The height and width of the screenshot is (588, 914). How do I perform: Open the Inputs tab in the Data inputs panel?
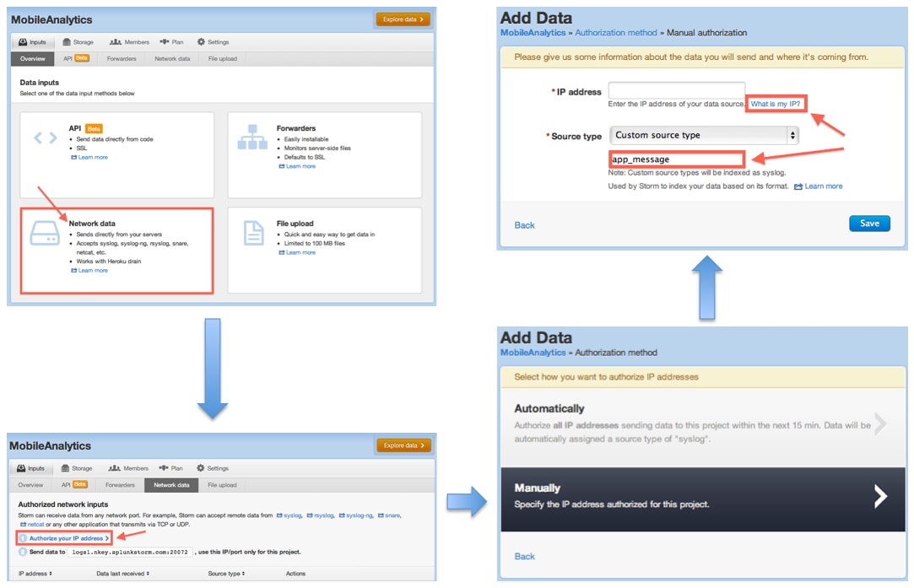(33, 42)
